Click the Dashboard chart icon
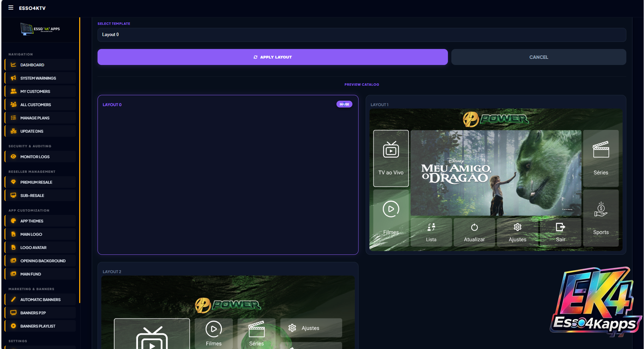 coord(14,65)
